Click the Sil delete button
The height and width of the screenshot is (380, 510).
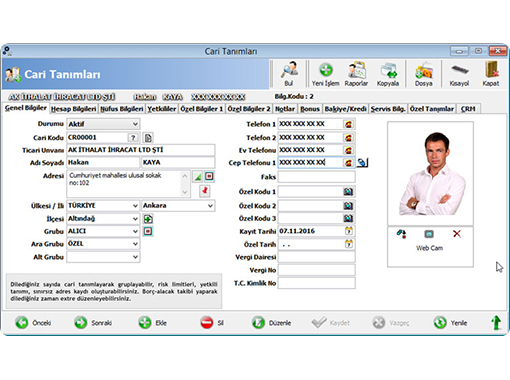(x=212, y=323)
